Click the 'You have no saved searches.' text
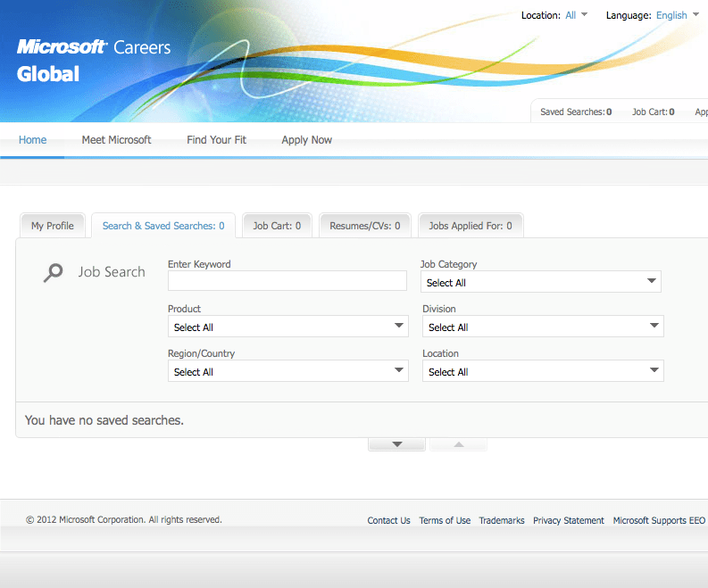This screenshot has height=588, width=708. pos(104,420)
